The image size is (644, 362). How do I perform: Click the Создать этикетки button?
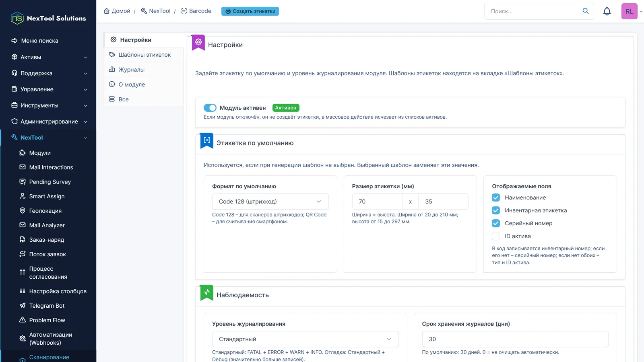tap(250, 11)
